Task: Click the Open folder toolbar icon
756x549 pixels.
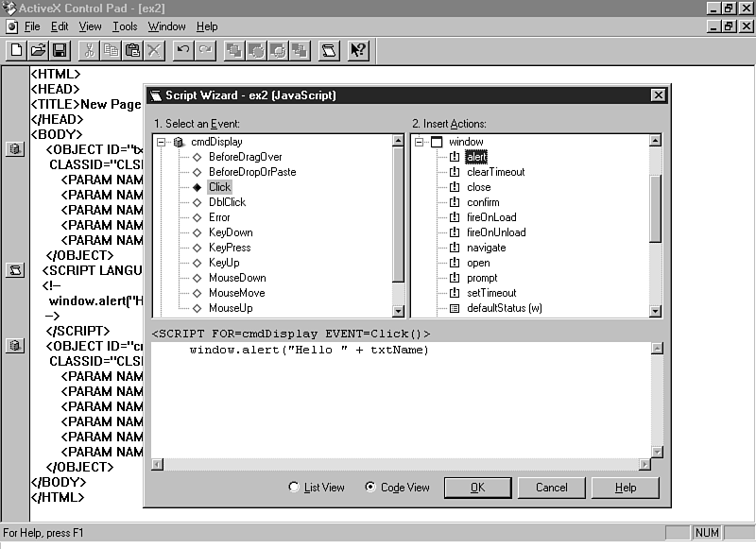Action: 38,50
